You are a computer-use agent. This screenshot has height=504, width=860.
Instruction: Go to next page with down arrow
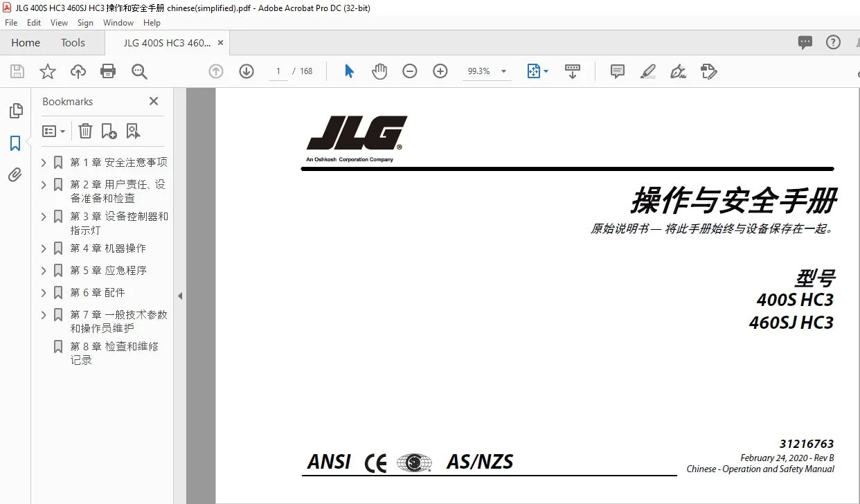tap(247, 71)
